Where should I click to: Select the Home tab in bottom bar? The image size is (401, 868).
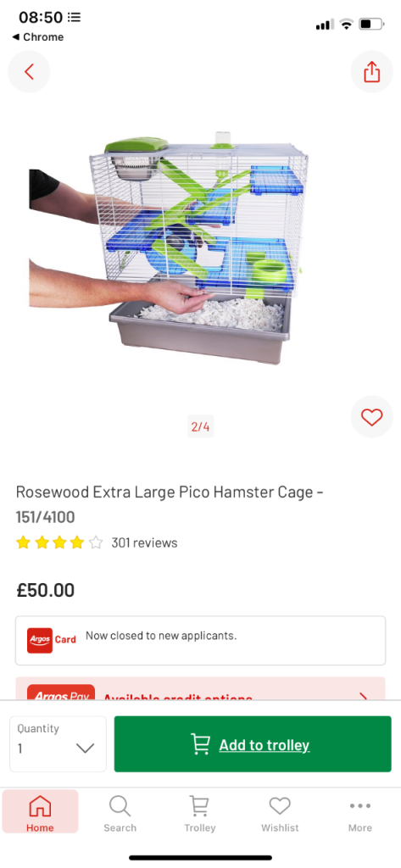40,812
